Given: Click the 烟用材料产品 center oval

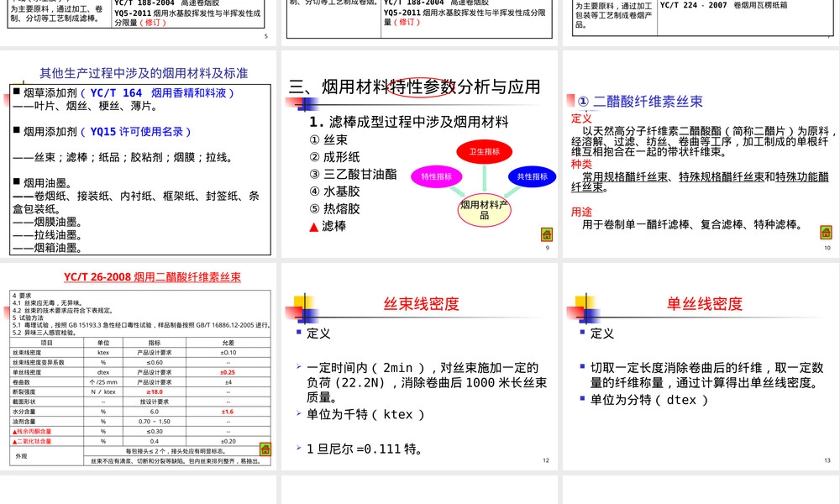Looking at the screenshot, I should pos(485,209).
